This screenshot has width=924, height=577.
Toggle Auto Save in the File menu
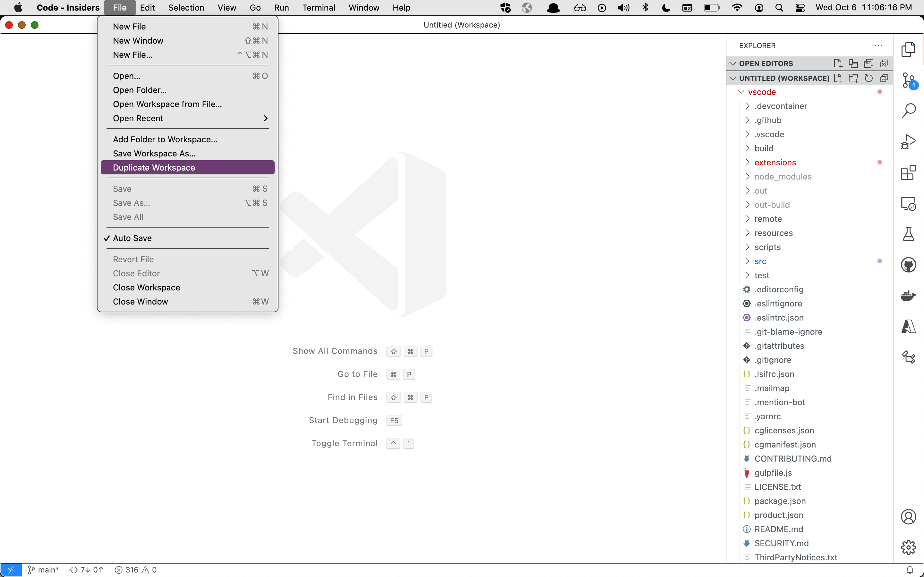click(133, 238)
